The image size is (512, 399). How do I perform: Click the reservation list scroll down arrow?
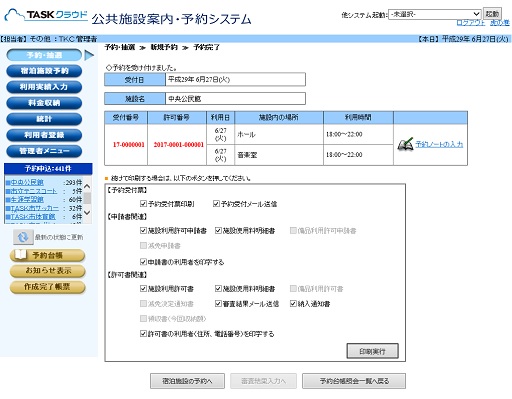pos(87,212)
